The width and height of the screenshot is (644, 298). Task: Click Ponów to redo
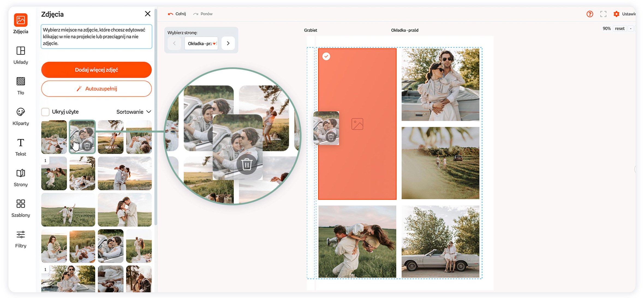[x=203, y=14]
